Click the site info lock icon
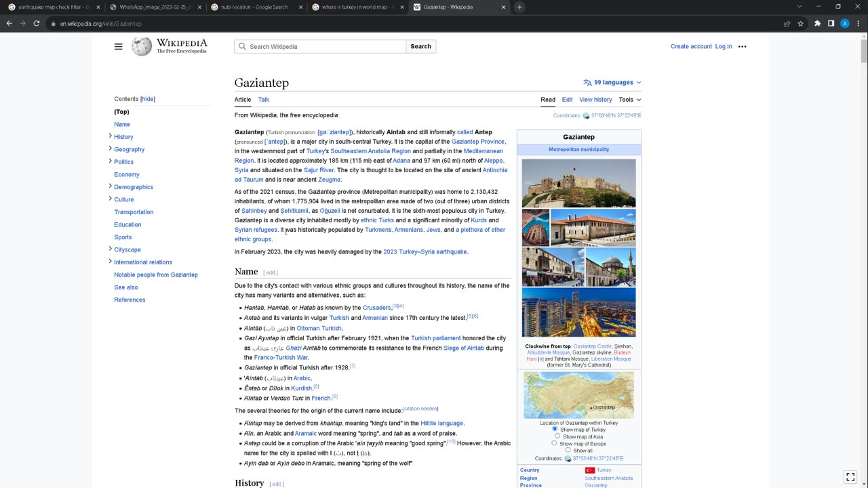The image size is (868, 488). point(53,24)
